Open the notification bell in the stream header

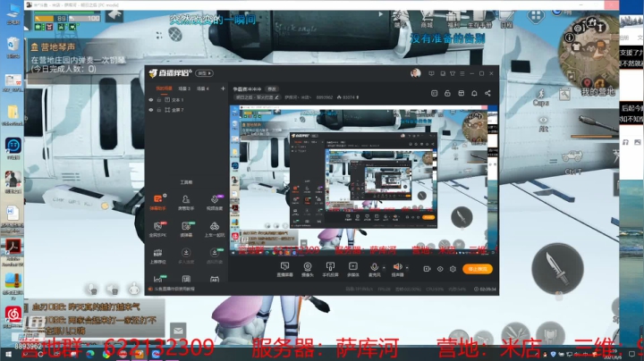pyautogui.click(x=474, y=94)
